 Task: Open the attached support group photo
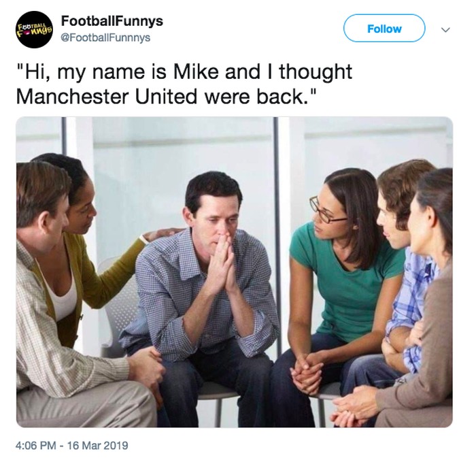[235, 272]
